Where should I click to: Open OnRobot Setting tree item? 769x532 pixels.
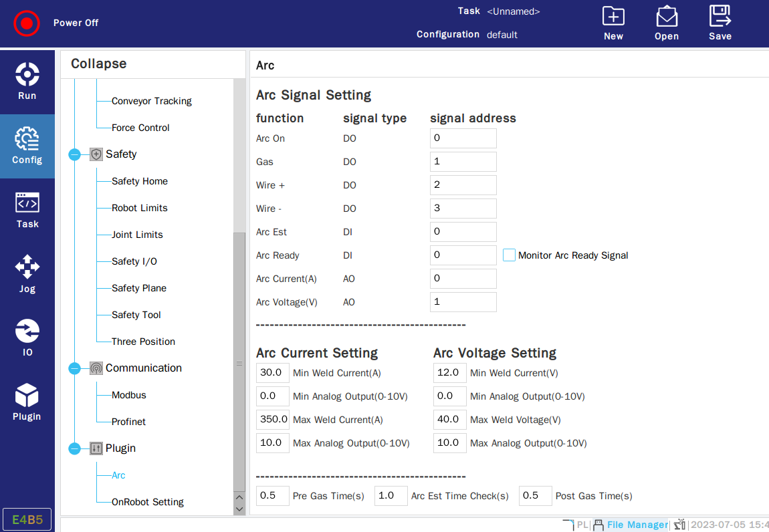(147, 502)
